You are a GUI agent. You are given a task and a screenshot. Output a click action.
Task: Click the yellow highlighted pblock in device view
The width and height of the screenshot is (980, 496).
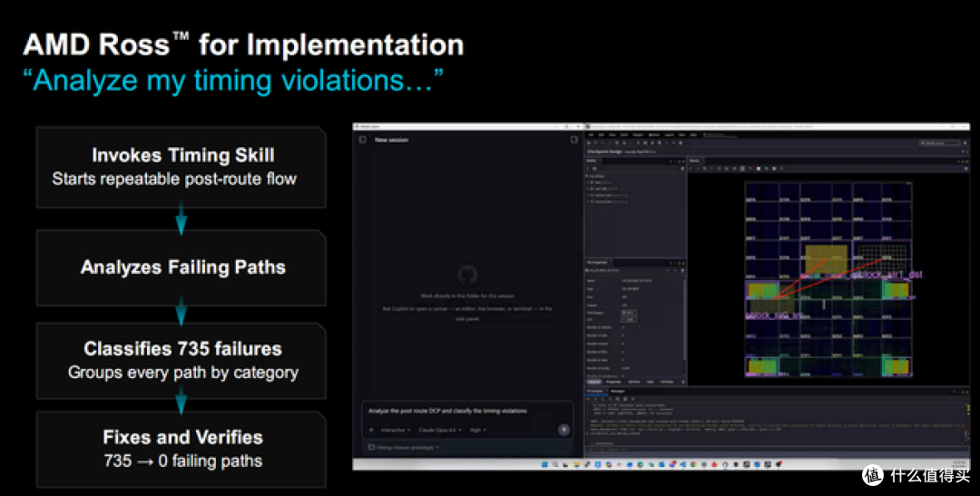[826, 258]
